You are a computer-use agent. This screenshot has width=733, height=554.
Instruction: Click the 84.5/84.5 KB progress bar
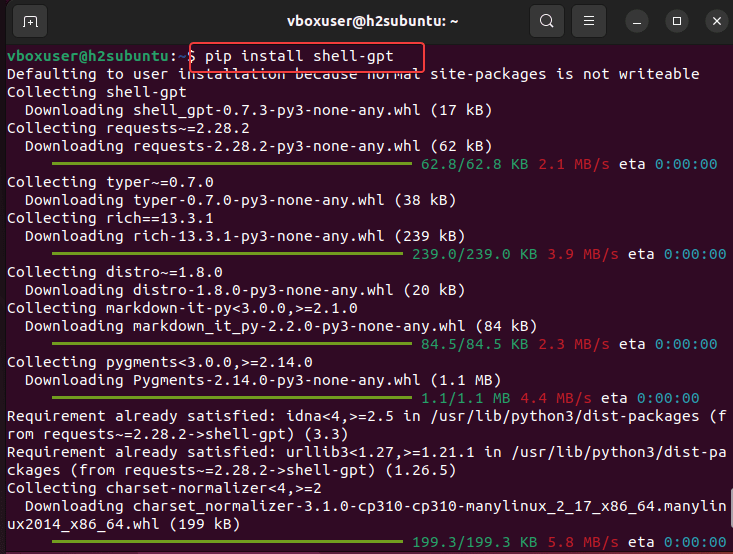(231, 344)
